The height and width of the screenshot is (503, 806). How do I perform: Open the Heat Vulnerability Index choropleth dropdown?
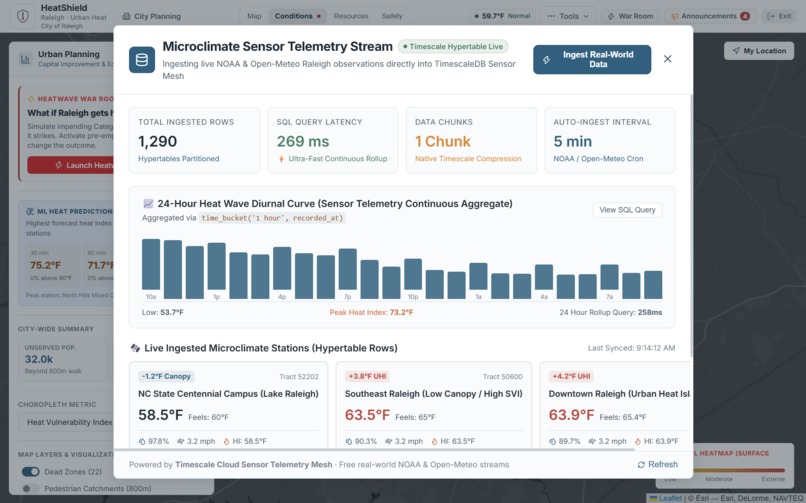pyautogui.click(x=66, y=422)
